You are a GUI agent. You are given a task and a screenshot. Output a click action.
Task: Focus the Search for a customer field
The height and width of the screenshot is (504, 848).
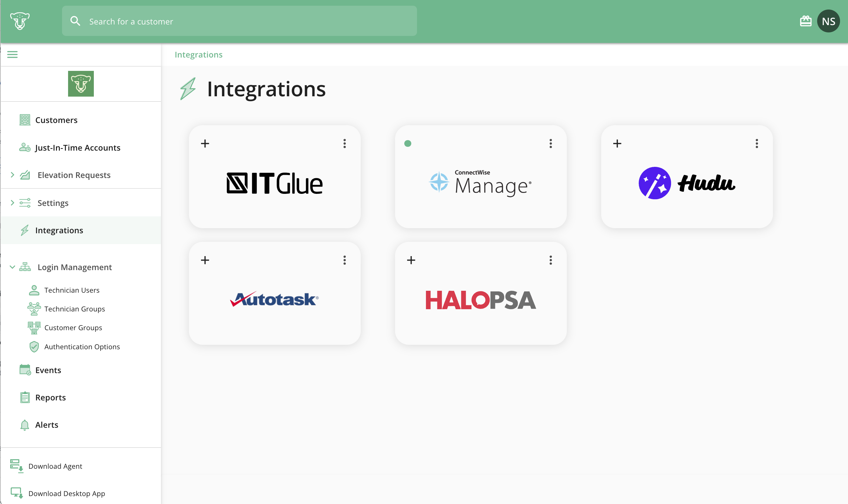tap(239, 21)
